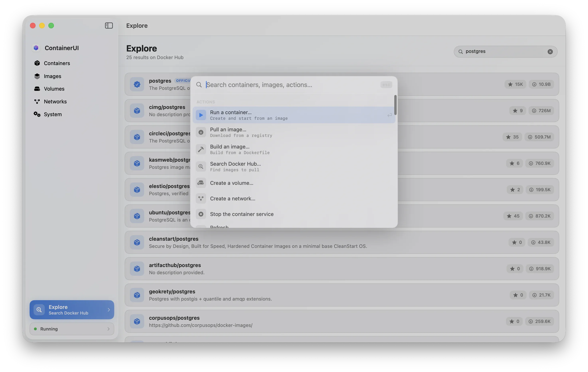The height and width of the screenshot is (372, 588).
Task: Click the search icon in command palette
Action: coord(199,85)
